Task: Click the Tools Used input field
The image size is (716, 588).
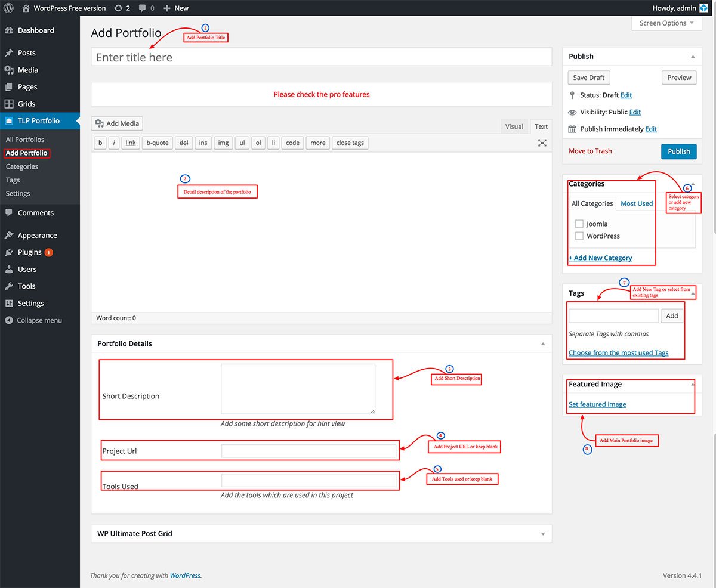Action: [x=309, y=481]
